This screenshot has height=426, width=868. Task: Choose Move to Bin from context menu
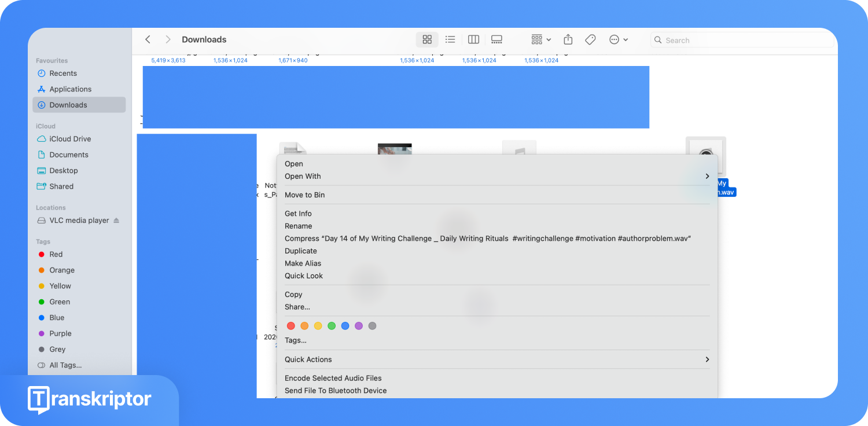[x=304, y=195]
